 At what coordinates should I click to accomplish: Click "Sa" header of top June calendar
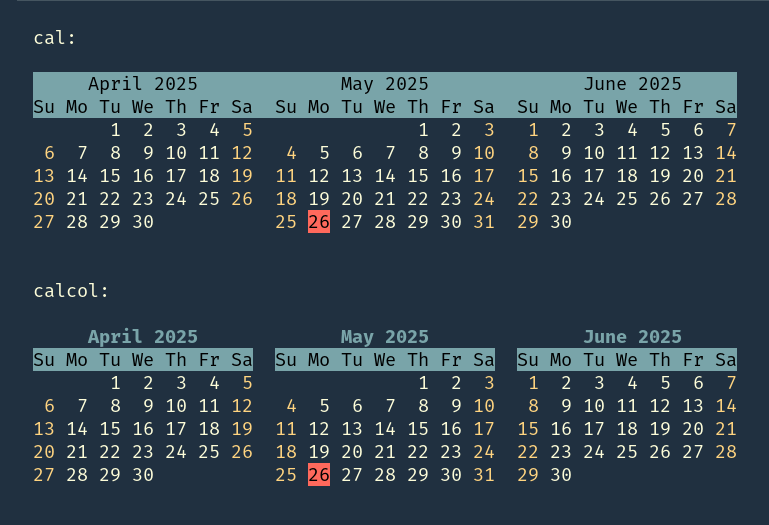pyautogui.click(x=726, y=107)
